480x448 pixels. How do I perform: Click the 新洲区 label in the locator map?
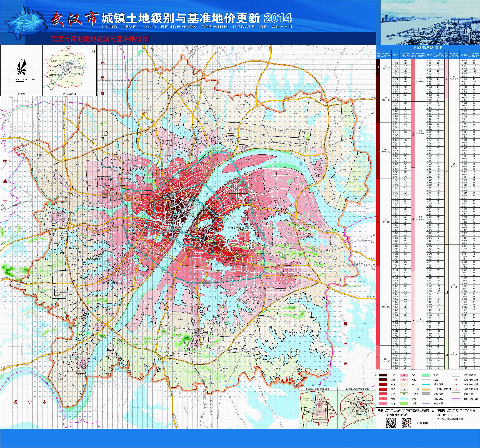tap(80, 59)
